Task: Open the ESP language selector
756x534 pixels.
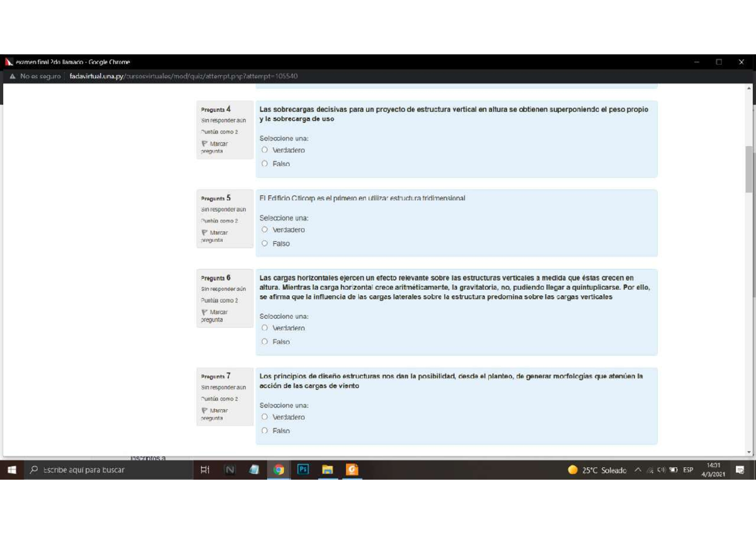Action: click(687, 469)
